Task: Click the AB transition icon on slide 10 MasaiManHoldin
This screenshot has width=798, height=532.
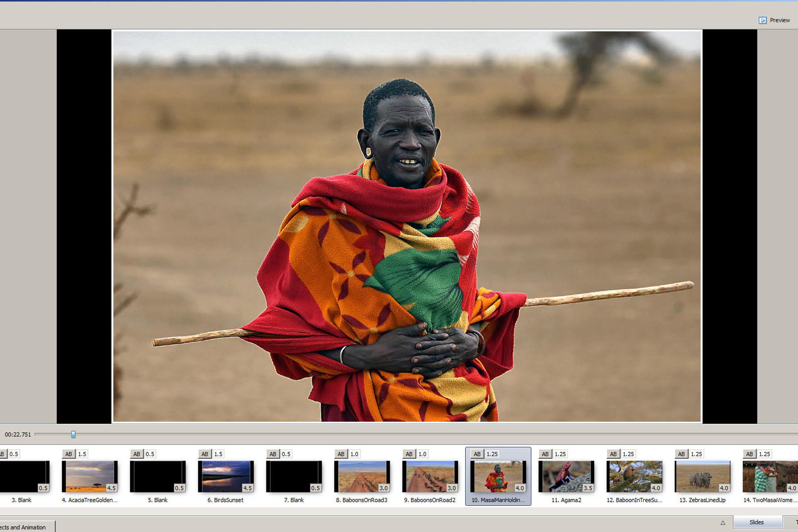Action: point(477,454)
